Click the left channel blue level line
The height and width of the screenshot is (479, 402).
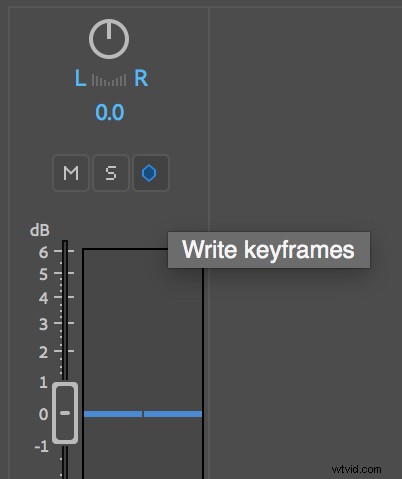(113, 414)
